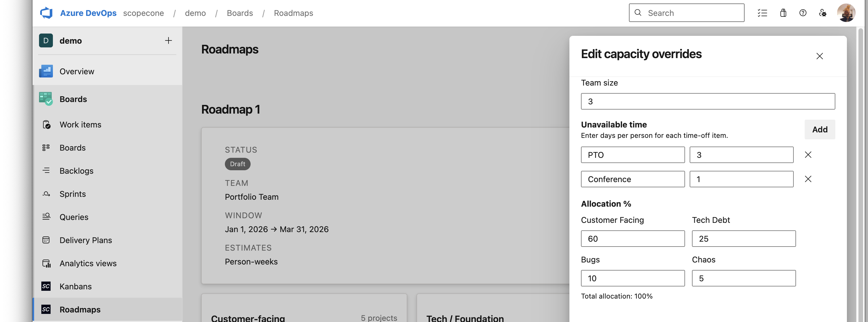Remove the PTO unavailable time row
This screenshot has width=868, height=322.
pos(808,155)
